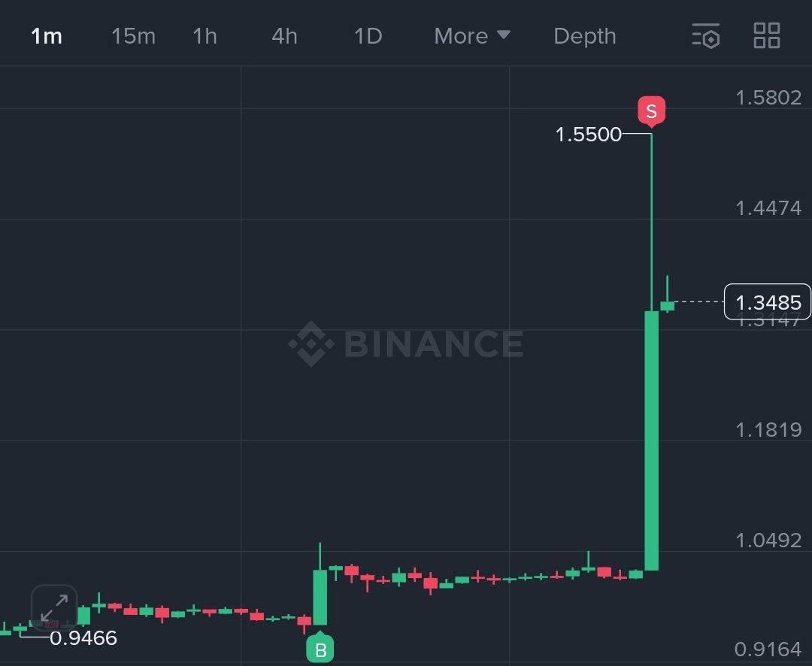
Task: Select the 1m timeframe
Action: [46, 36]
